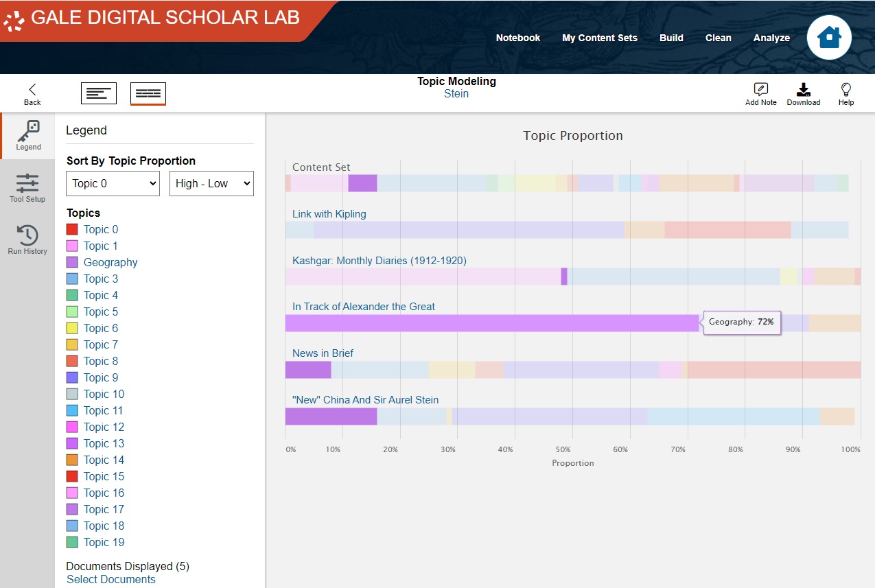Select Topic 13 in legend

[x=104, y=443]
